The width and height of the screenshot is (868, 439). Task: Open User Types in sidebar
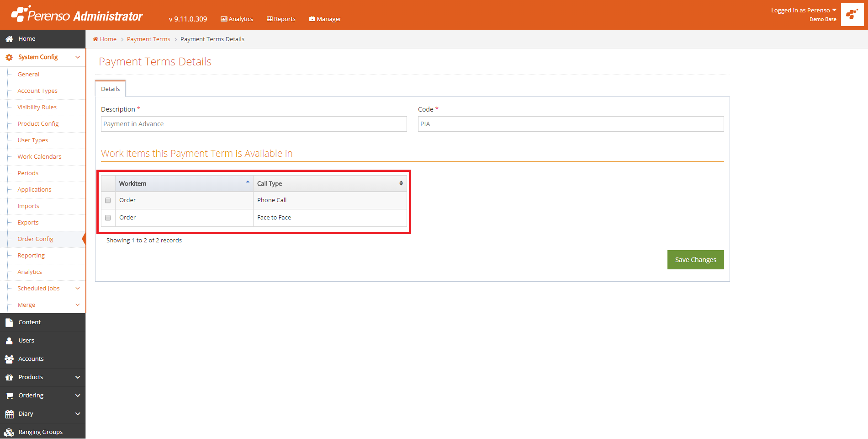[32, 140]
